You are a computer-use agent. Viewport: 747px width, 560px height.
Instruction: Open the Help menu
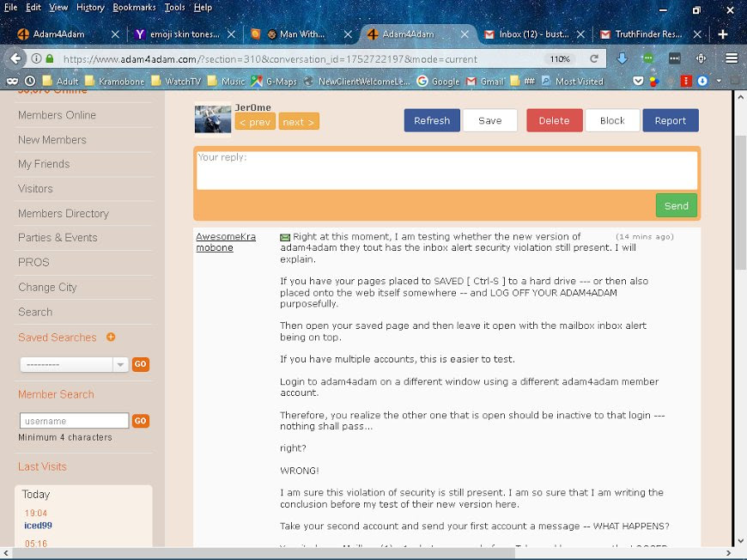tap(203, 8)
